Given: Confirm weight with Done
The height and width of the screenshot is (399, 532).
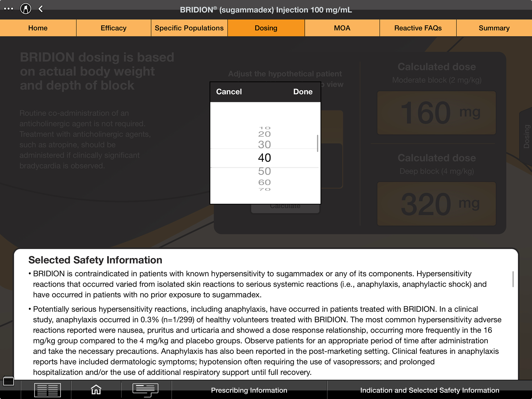Looking at the screenshot, I should (x=303, y=92).
